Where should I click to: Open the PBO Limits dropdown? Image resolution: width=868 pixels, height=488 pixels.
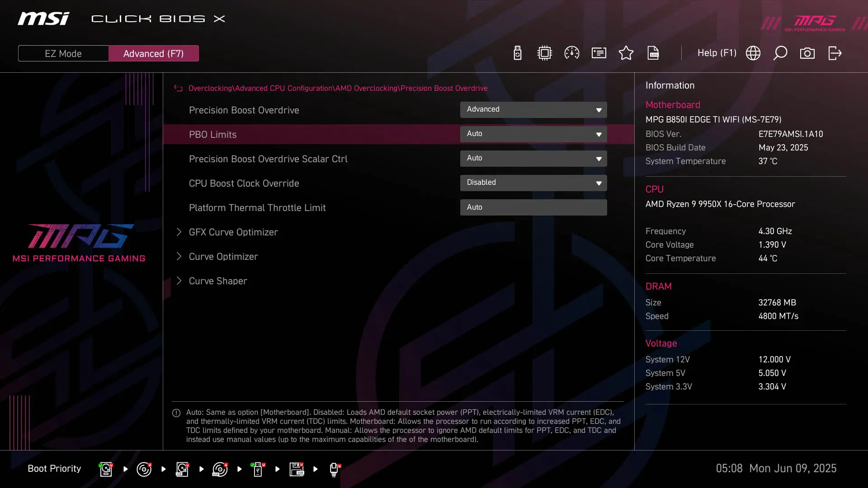533,134
